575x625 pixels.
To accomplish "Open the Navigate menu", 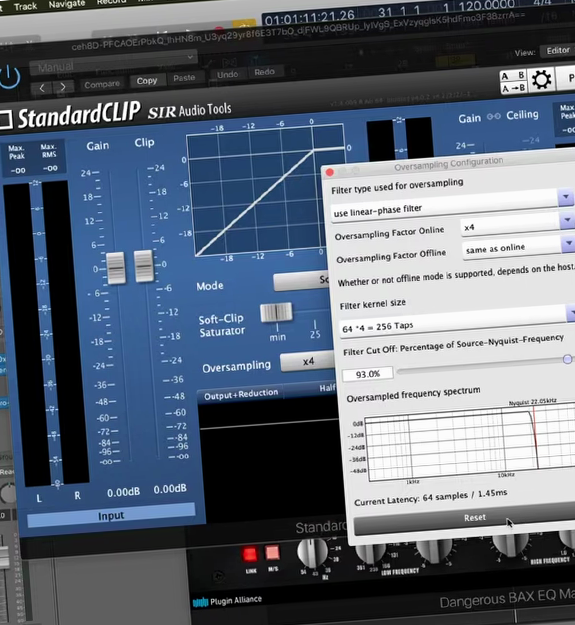I will click(67, 4).
